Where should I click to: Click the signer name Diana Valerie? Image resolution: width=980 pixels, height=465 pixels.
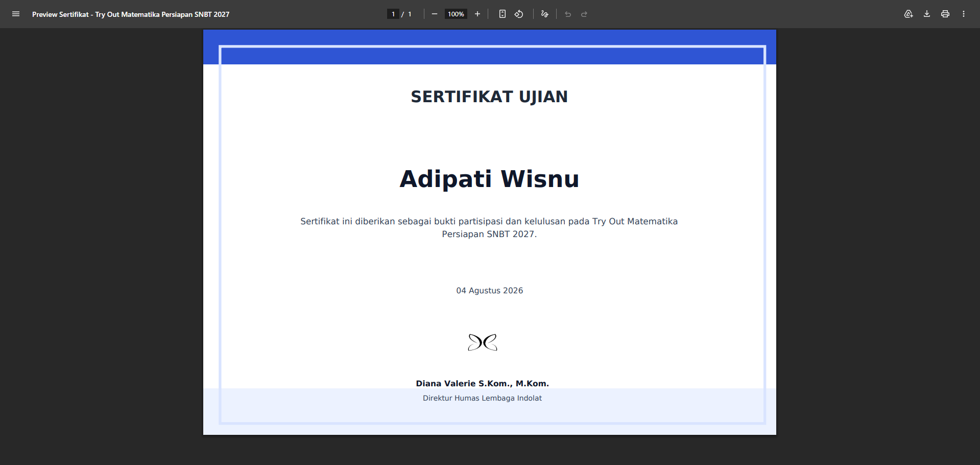tap(482, 383)
